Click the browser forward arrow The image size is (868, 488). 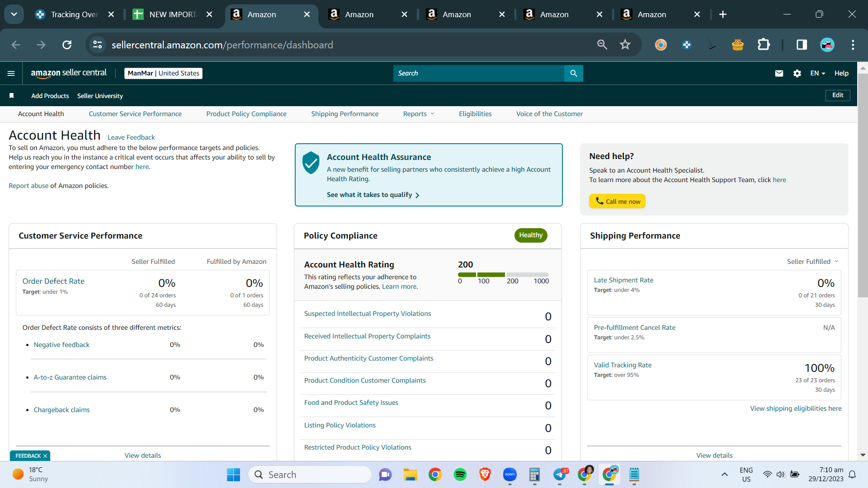pos(41,45)
